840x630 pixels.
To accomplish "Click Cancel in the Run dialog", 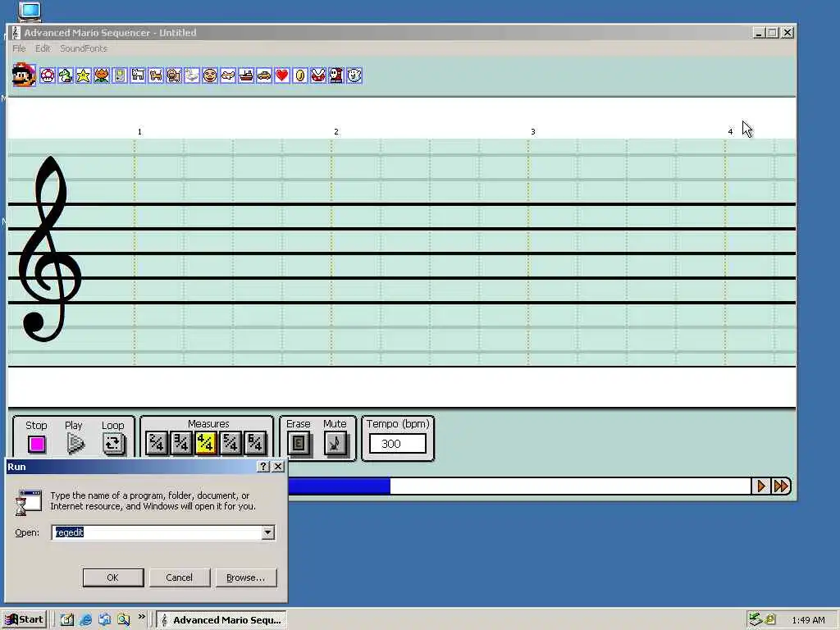I will (180, 577).
